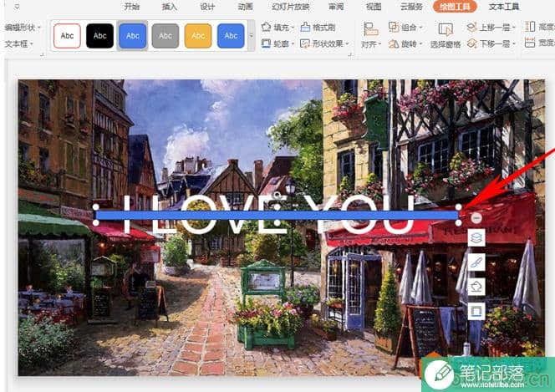Open the 设计 tab
The height and width of the screenshot is (392, 555).
207,7
